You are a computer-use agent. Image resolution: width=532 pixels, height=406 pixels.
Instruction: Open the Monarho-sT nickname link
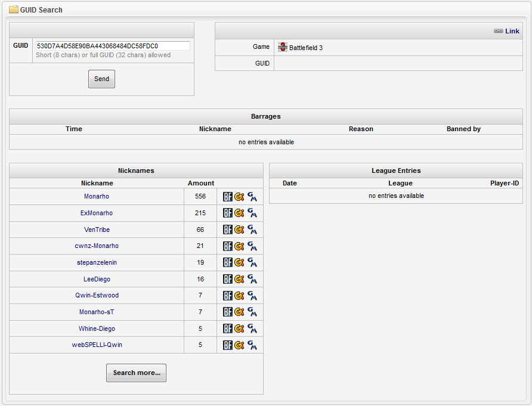tap(97, 312)
